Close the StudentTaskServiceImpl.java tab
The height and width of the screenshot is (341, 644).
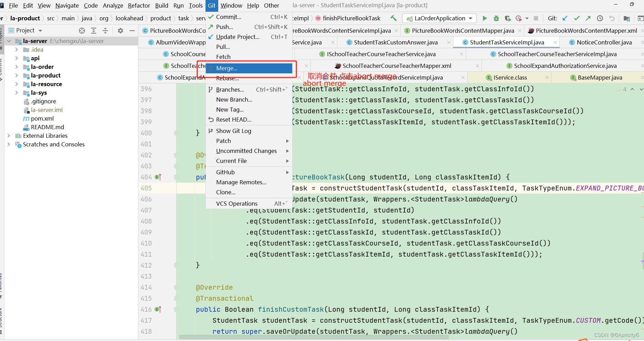tap(555, 42)
